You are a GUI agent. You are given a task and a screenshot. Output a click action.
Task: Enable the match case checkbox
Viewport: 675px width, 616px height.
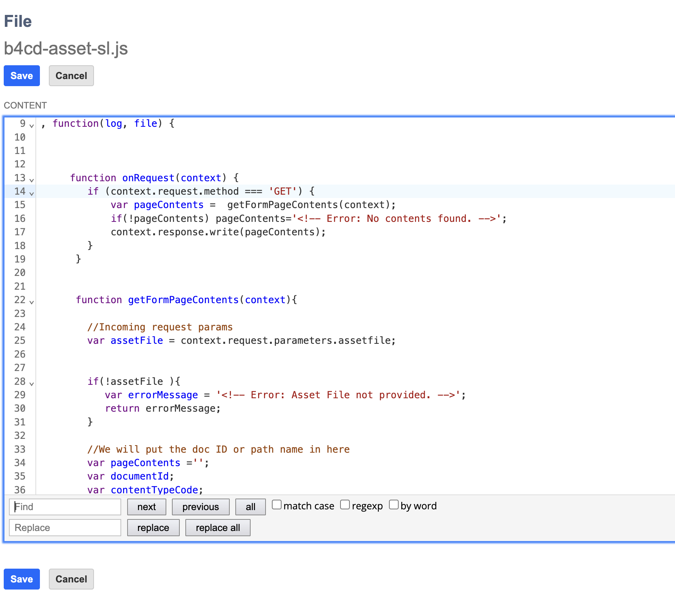pyautogui.click(x=276, y=505)
